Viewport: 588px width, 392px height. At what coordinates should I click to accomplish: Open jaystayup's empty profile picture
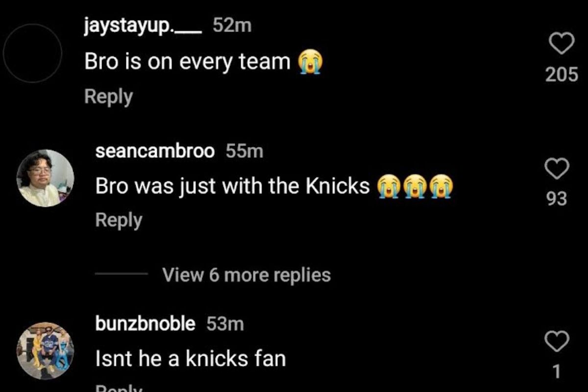[x=32, y=53]
